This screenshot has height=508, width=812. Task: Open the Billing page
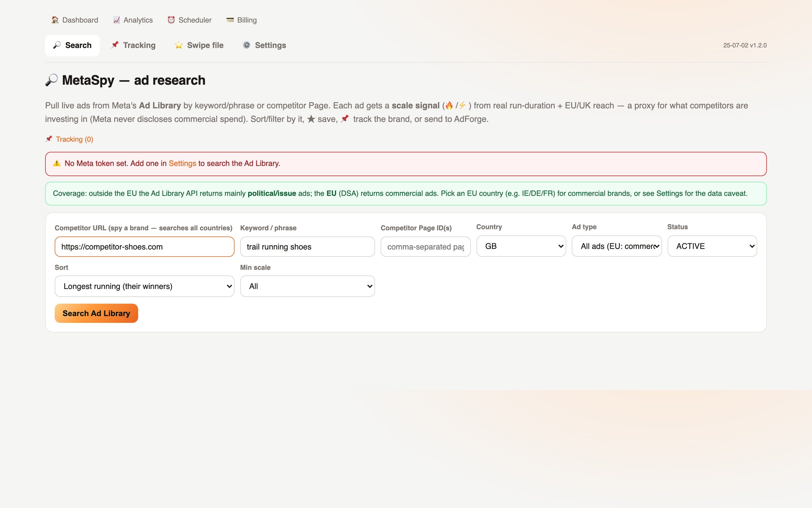[242, 20]
